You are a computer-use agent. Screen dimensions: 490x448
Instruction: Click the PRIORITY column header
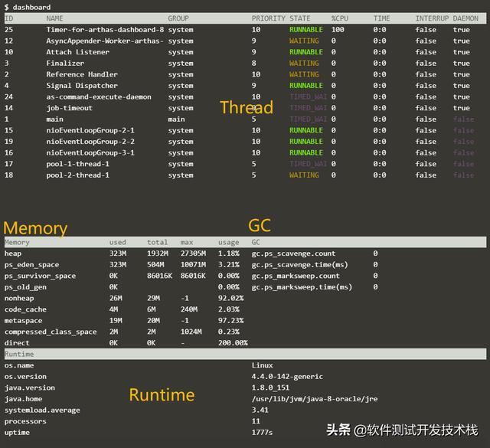point(269,18)
